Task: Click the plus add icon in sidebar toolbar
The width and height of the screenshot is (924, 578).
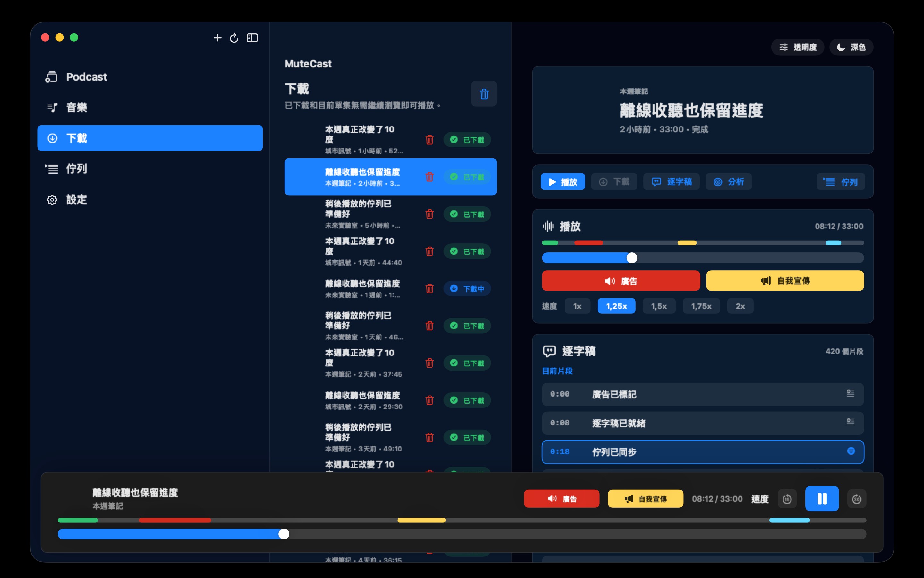Action: (x=217, y=38)
